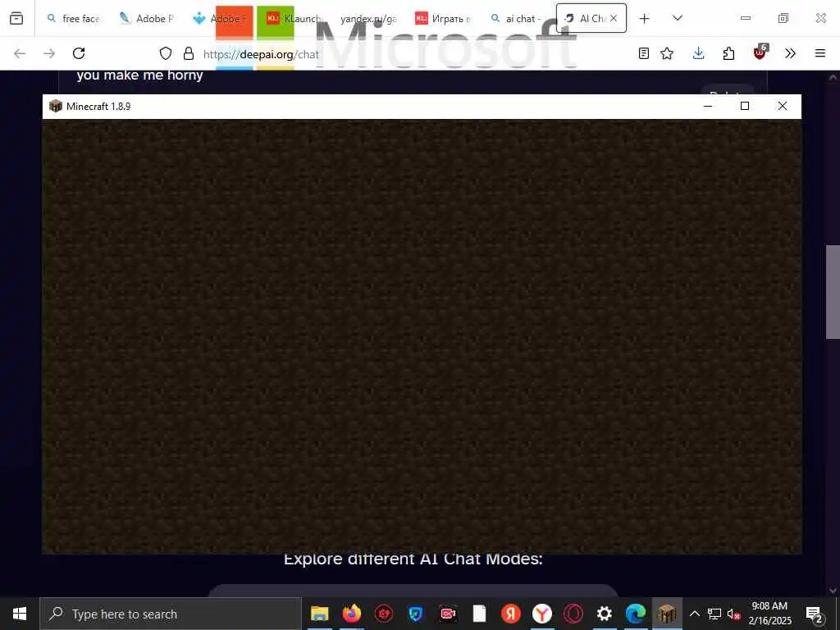Open the extensions puzzle icon
This screenshot has height=630, width=840.
(x=728, y=53)
